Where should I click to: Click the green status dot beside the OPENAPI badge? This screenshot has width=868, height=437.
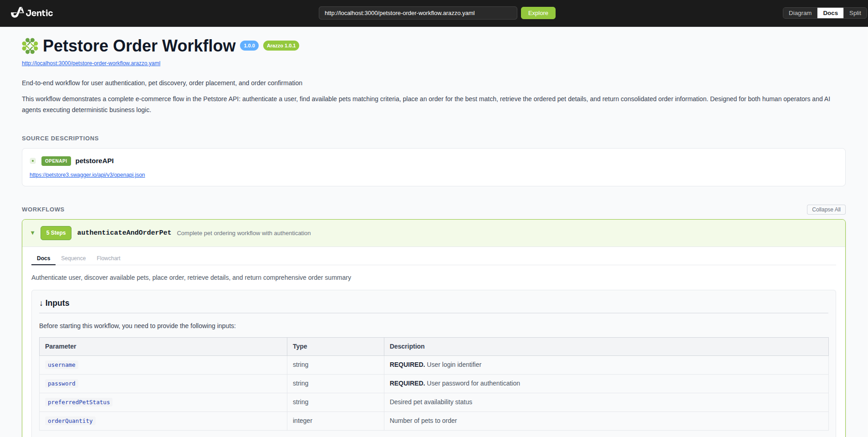[32, 161]
